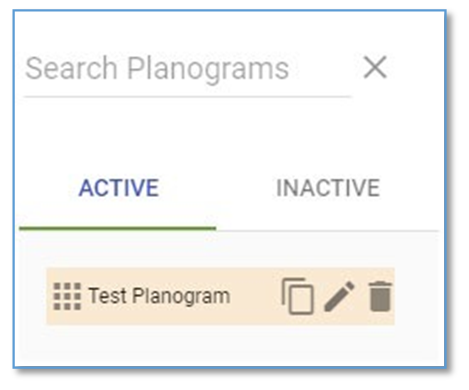Duplicate the Test Planogram with copy icon
This screenshot has height=390, width=469.
298,296
